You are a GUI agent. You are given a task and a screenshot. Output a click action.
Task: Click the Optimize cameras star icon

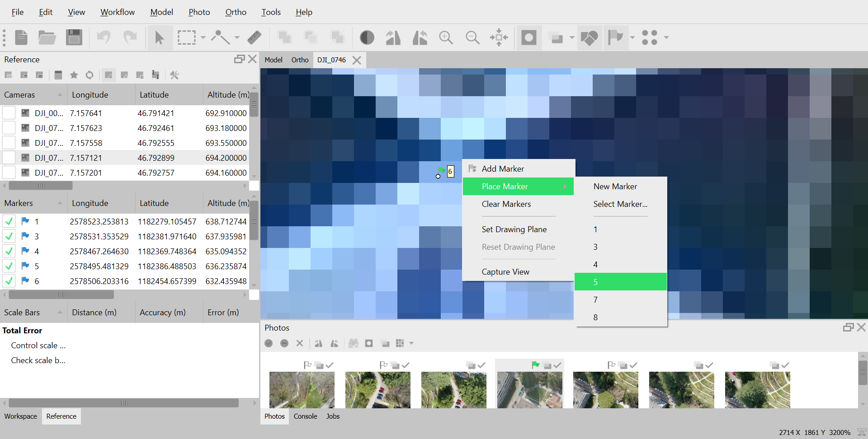(74, 75)
